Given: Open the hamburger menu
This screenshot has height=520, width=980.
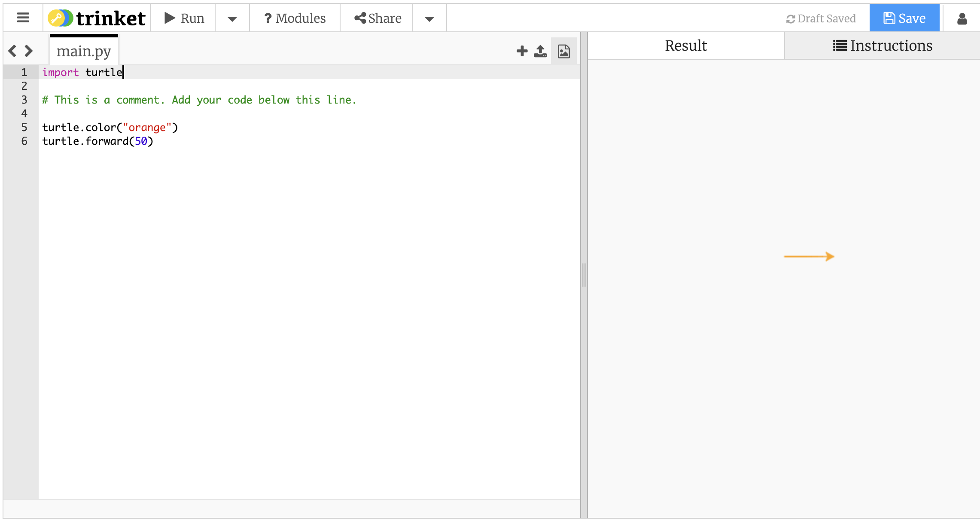Looking at the screenshot, I should (22, 18).
